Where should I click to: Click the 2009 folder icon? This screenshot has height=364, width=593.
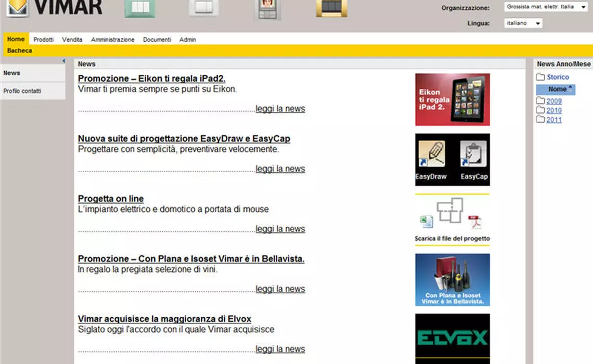coord(540,100)
